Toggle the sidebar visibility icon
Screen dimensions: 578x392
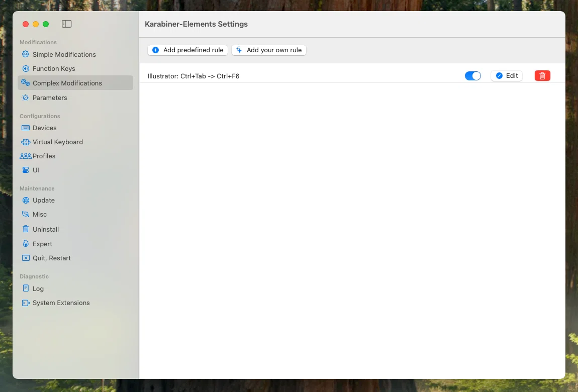pos(66,24)
